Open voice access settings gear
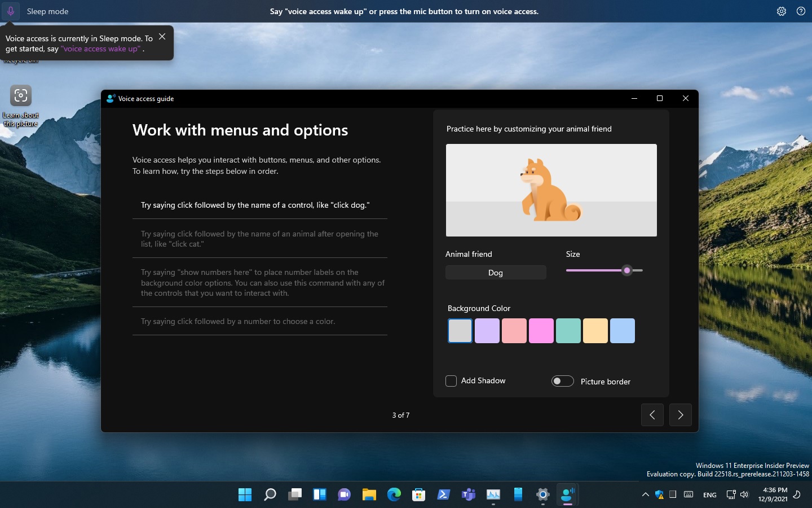Viewport: 812px width, 508px height. 782,11
